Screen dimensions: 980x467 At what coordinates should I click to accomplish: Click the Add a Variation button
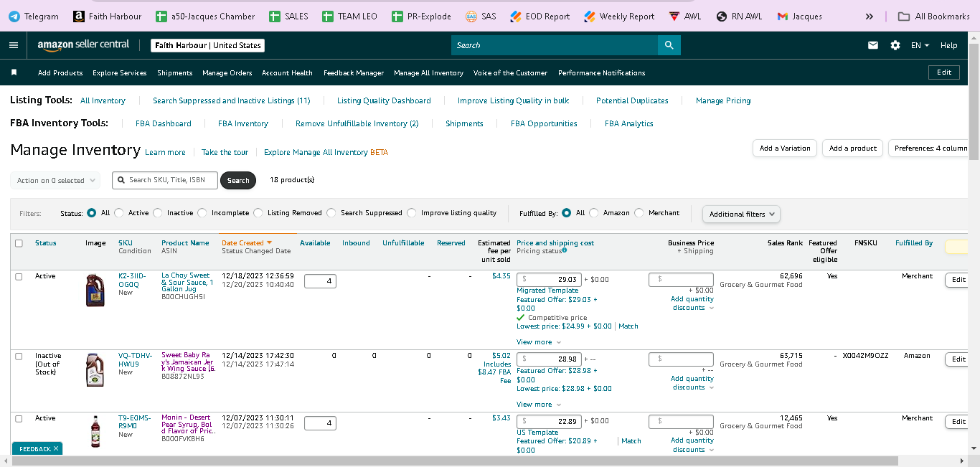click(x=785, y=148)
